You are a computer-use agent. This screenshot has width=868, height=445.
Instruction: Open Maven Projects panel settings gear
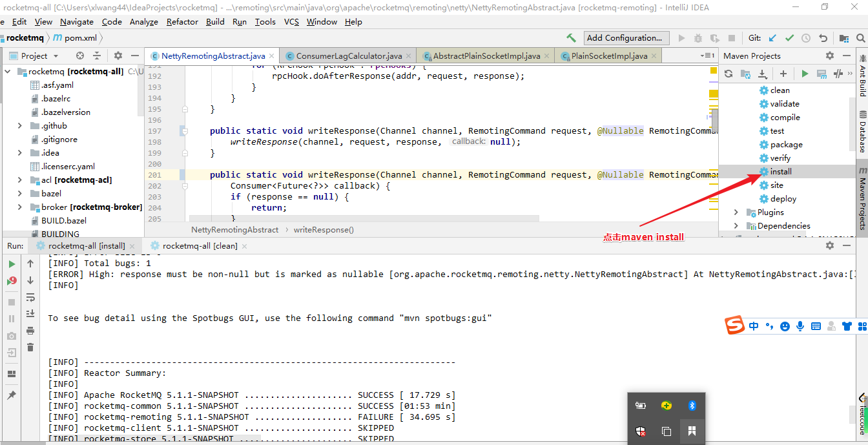830,56
